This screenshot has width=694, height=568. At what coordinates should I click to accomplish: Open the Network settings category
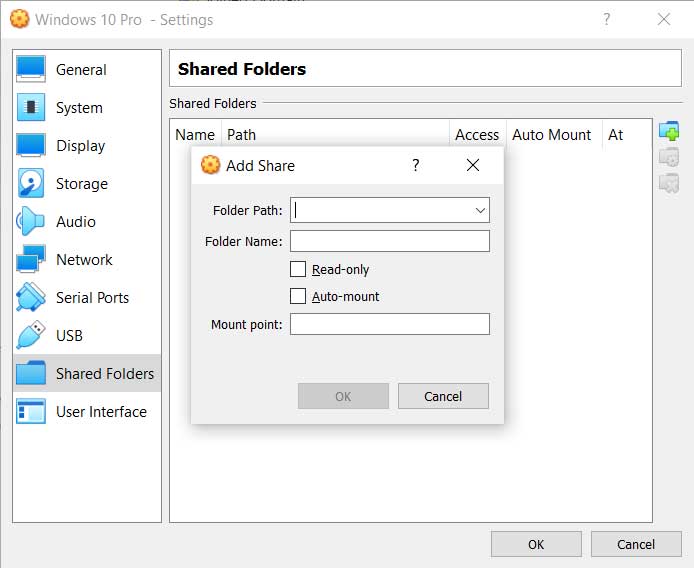point(87,259)
